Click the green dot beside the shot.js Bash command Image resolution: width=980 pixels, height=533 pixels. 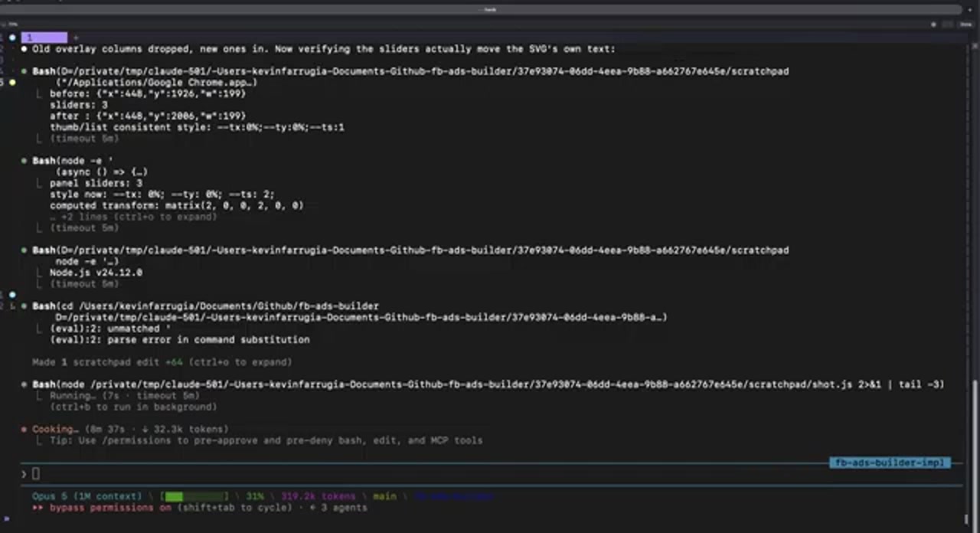click(x=24, y=384)
